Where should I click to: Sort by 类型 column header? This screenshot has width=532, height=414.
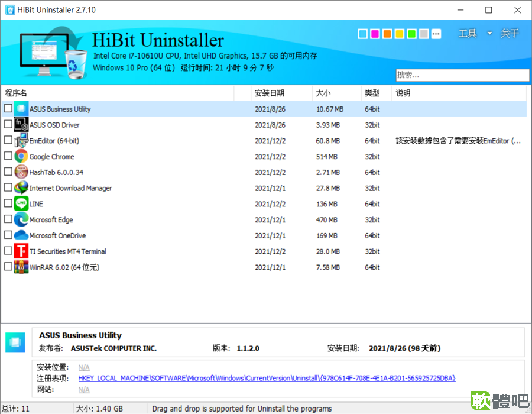pos(377,93)
